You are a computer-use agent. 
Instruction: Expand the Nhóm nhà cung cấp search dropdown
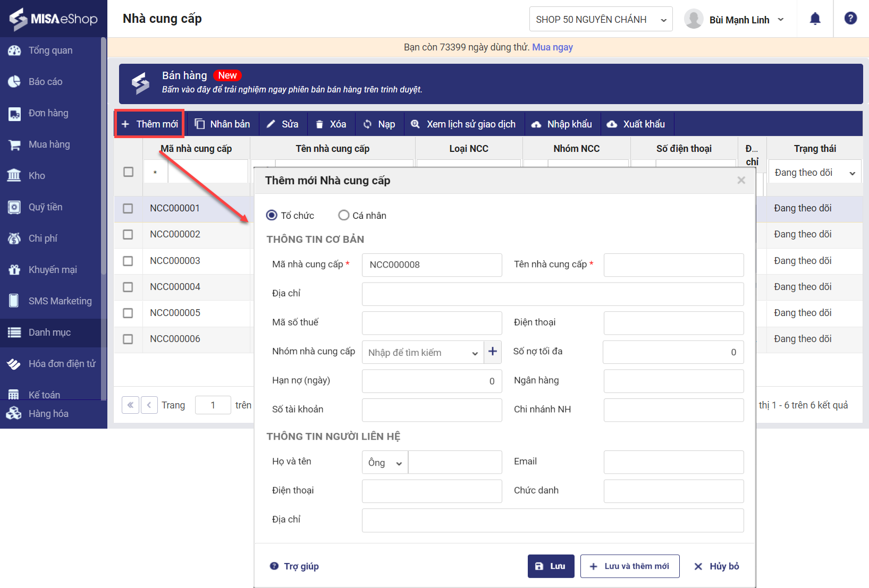pos(475,353)
